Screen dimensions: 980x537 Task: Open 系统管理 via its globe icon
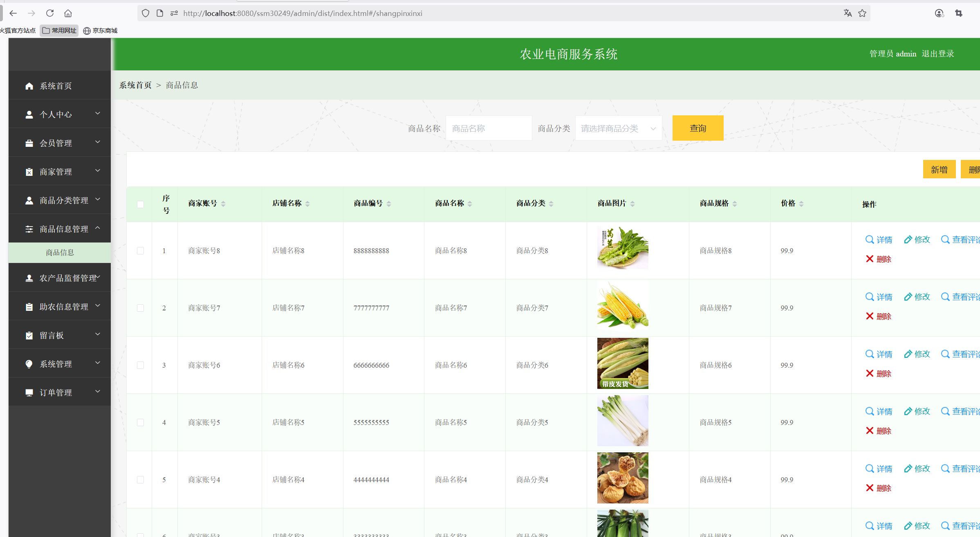[x=29, y=364]
